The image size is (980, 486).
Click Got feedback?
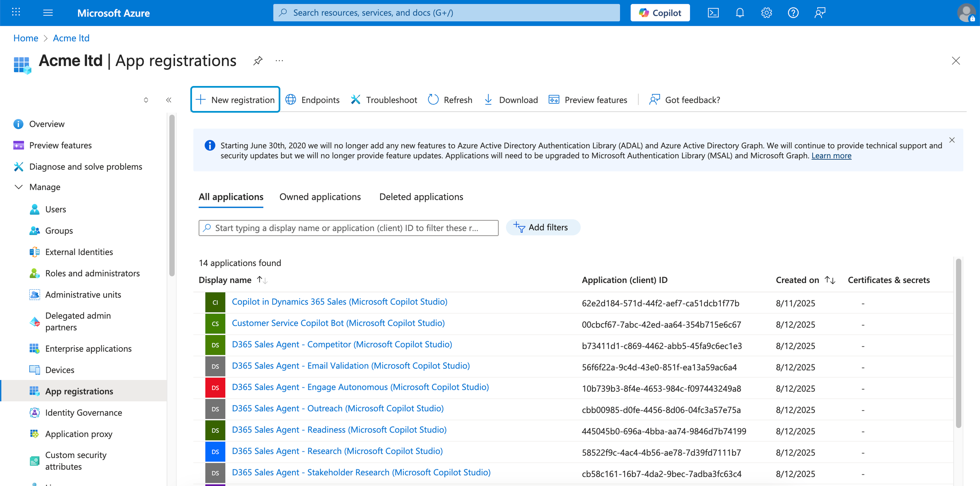point(684,100)
